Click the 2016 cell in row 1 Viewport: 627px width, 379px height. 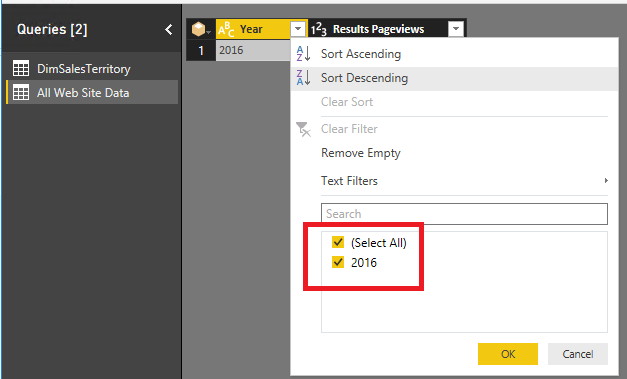click(x=253, y=50)
